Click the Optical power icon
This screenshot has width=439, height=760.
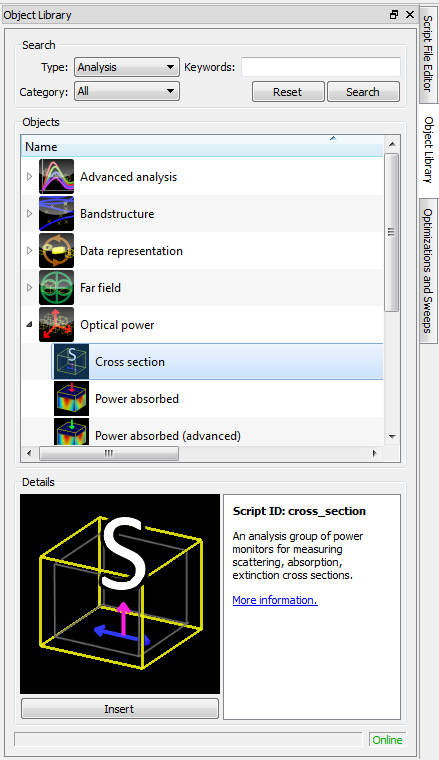click(56, 324)
